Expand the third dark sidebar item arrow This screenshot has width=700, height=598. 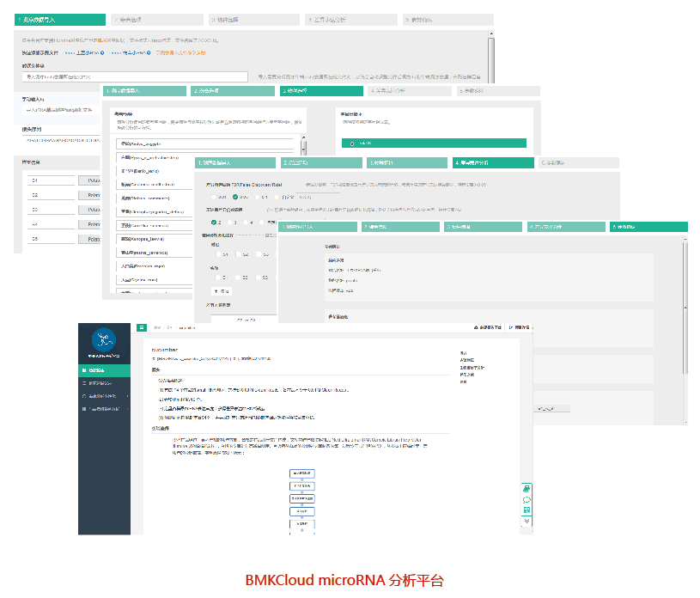pos(127,395)
